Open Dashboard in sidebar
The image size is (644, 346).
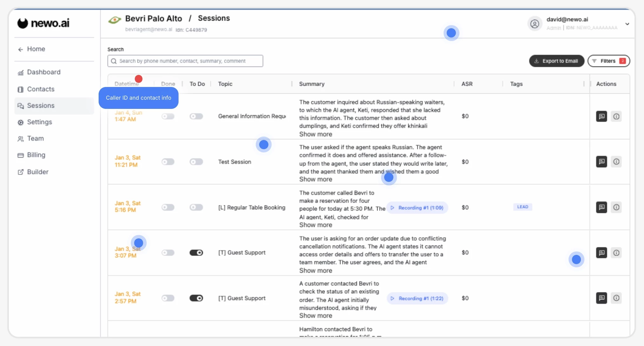coord(44,72)
